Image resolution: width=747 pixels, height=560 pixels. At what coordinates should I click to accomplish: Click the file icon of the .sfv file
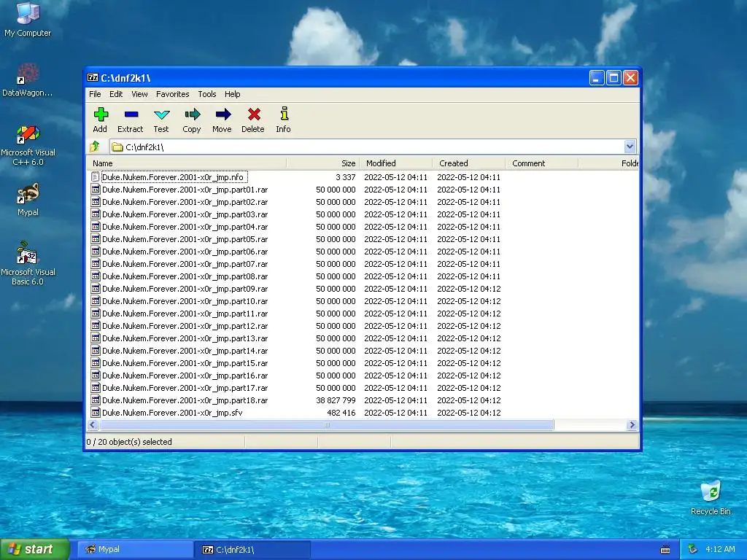96,413
